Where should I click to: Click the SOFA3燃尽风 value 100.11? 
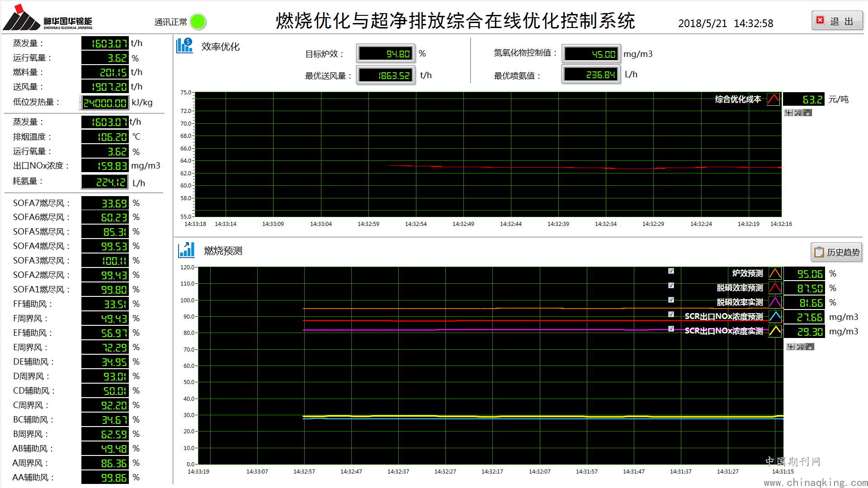105,261
